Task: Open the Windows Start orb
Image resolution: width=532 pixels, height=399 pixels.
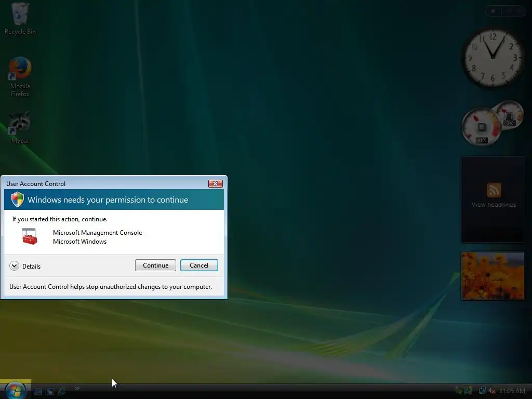Action: [x=15, y=390]
